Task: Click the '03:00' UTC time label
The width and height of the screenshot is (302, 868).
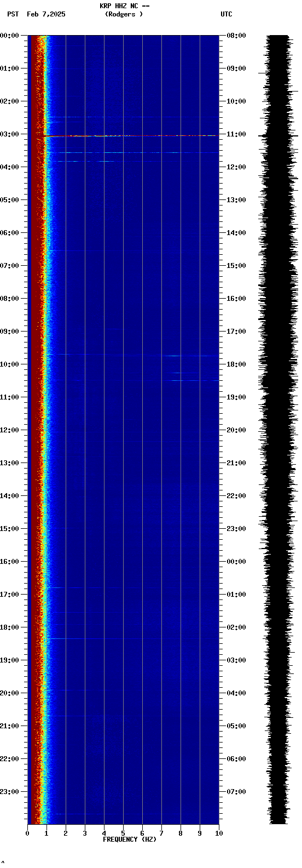Action: coord(236,660)
